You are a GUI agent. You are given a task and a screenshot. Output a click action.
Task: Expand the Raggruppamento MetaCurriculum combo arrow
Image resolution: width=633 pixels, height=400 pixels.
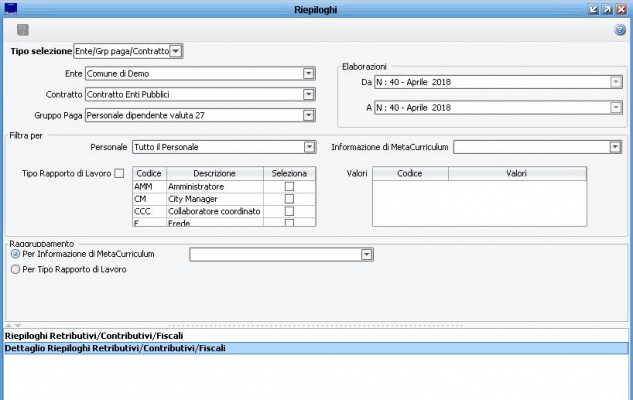point(366,255)
